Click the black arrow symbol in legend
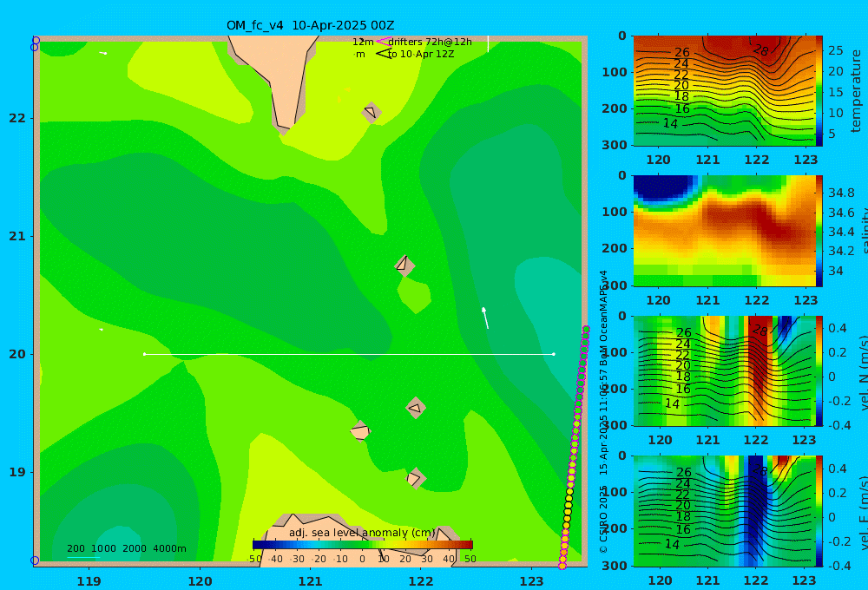The width and height of the screenshot is (868, 590). (383, 54)
